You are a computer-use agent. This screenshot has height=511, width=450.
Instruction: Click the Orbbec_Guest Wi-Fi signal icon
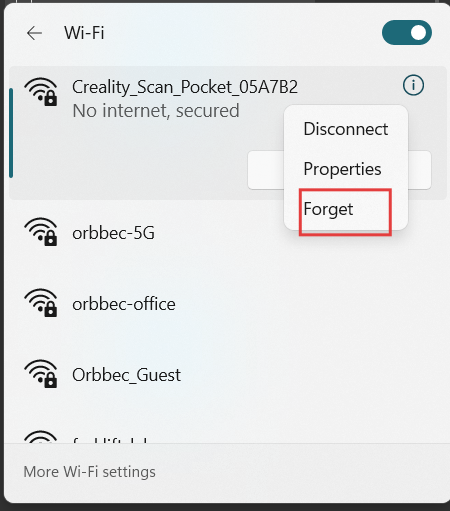click(x=41, y=374)
